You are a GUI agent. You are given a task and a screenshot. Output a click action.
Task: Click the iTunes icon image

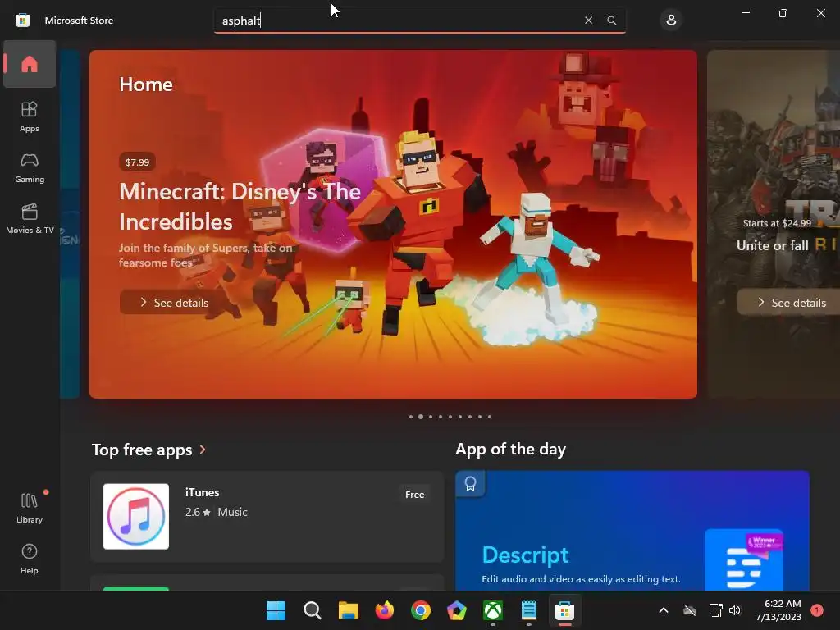point(136,517)
